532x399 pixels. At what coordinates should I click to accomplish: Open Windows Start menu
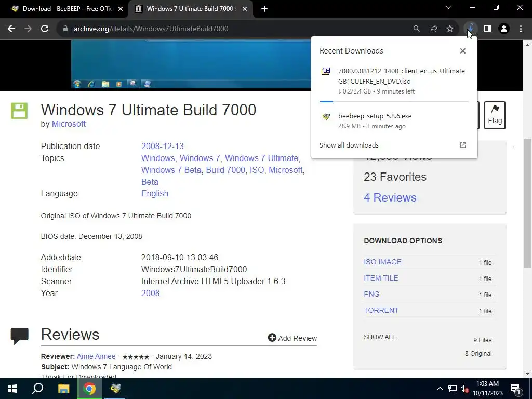coord(12,389)
